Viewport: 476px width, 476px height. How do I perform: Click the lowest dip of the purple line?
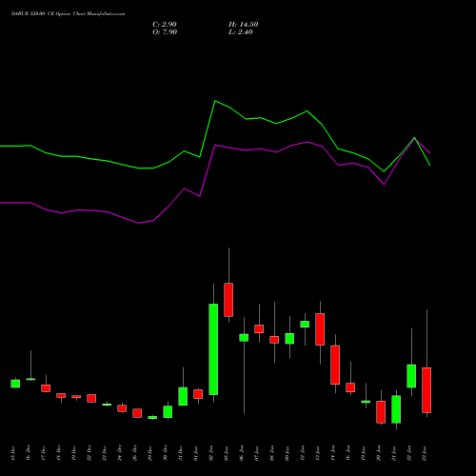click(x=138, y=223)
